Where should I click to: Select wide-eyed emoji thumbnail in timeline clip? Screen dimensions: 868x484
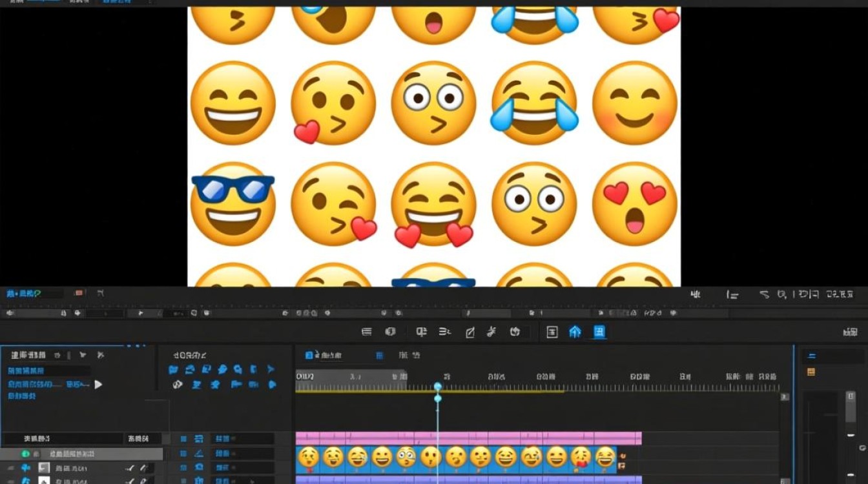(x=406, y=458)
